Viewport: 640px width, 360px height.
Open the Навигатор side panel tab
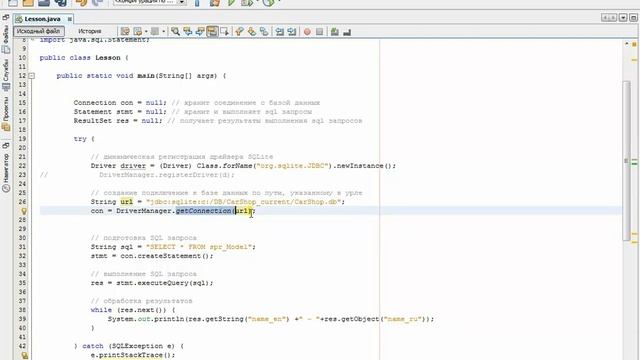coord(6,172)
